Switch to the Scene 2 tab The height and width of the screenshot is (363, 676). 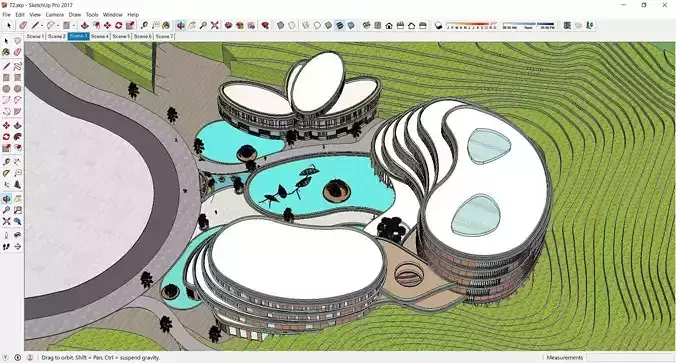pos(56,36)
